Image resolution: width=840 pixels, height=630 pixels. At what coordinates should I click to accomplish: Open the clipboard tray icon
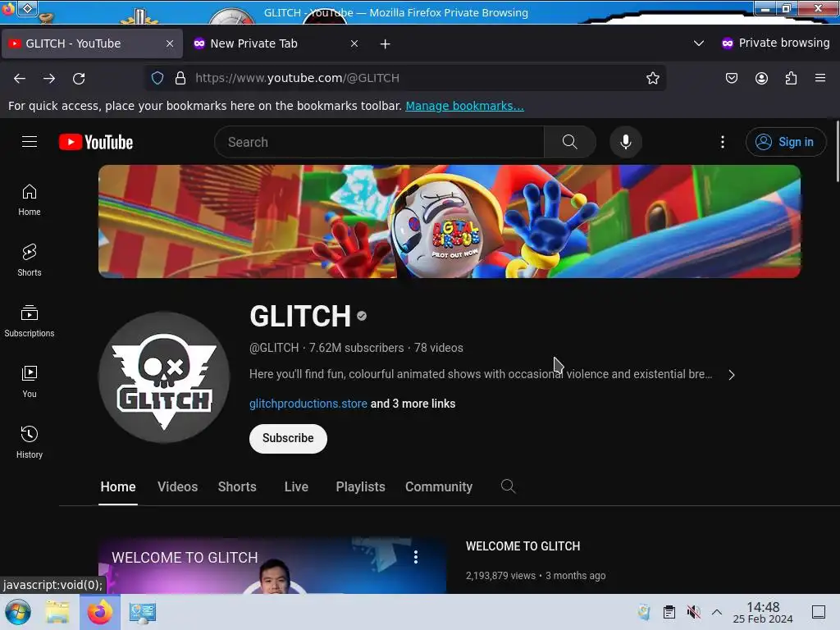coord(669,612)
